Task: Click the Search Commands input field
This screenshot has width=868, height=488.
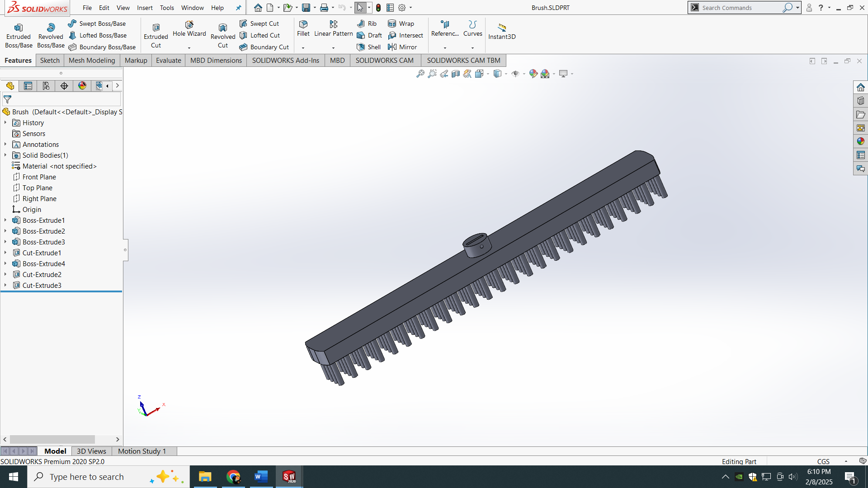Action: [741, 8]
